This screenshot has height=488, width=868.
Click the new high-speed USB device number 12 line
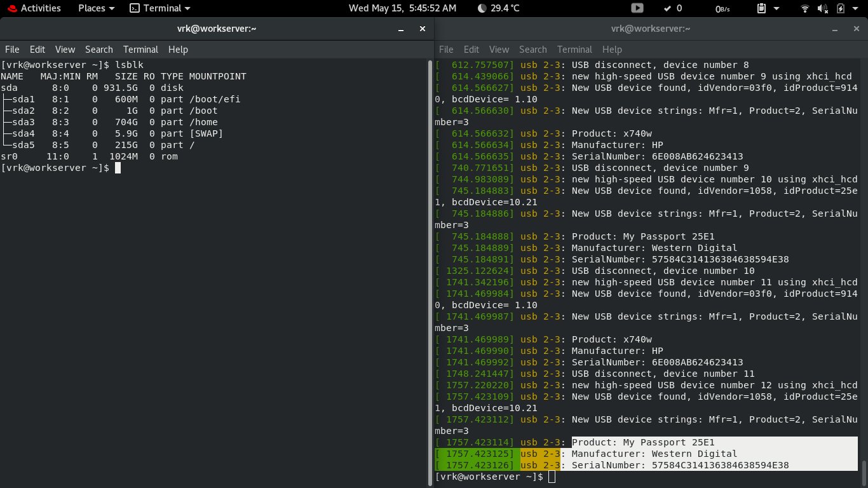click(x=646, y=385)
